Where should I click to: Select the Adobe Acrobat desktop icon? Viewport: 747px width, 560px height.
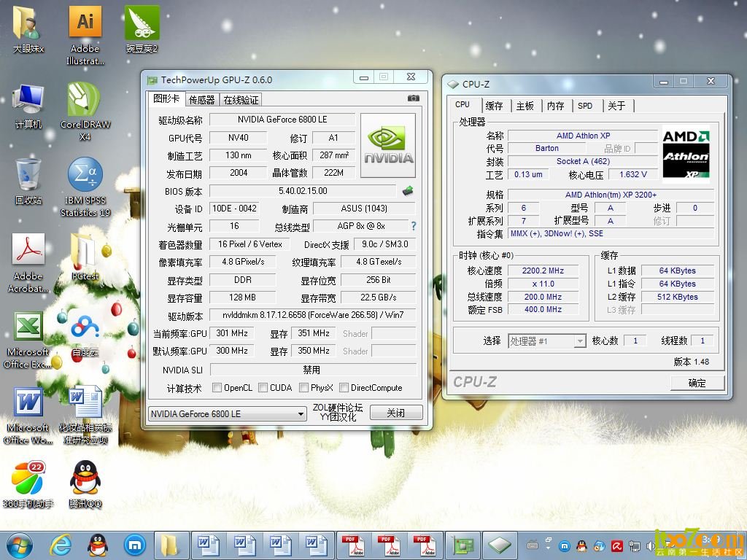[x=28, y=263]
